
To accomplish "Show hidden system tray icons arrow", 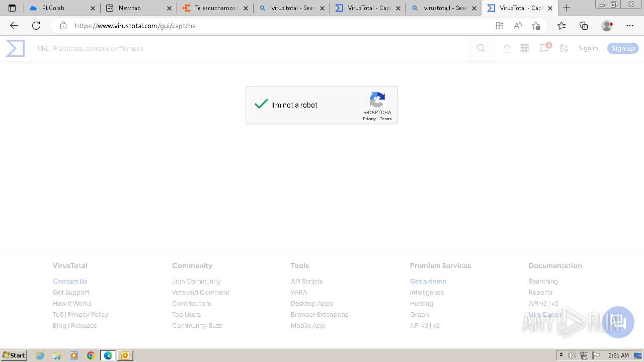I will point(561,355).
